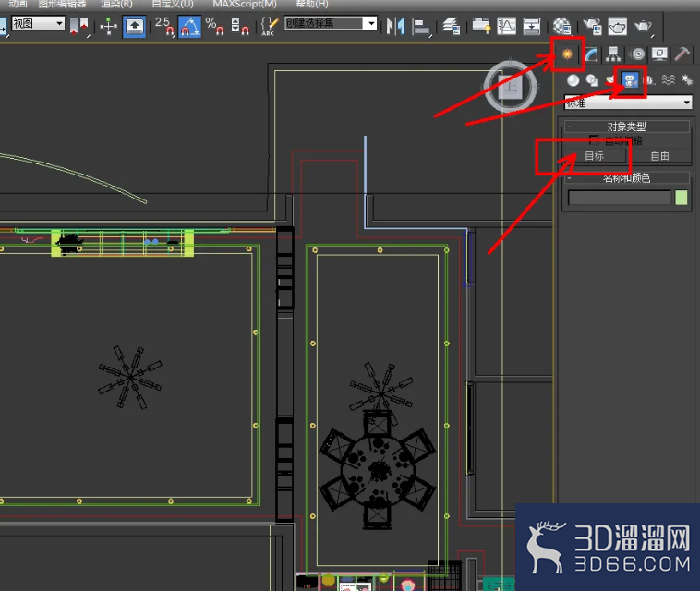
Task: Select the Space Warps wave icon
Action: coord(668,80)
